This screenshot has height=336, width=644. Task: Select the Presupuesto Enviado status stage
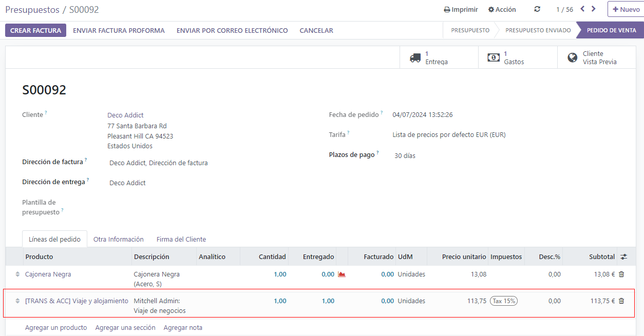pos(538,30)
